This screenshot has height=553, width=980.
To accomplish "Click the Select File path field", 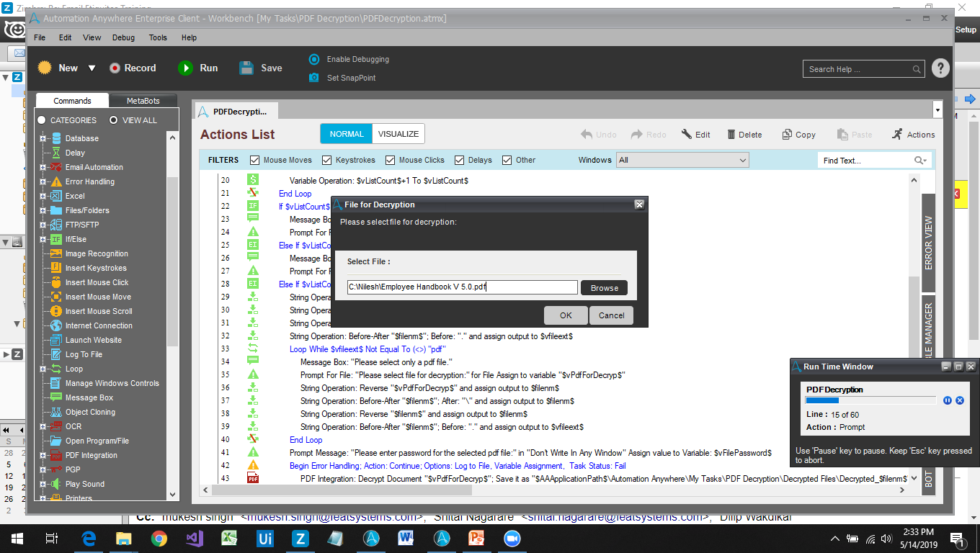I will point(462,287).
